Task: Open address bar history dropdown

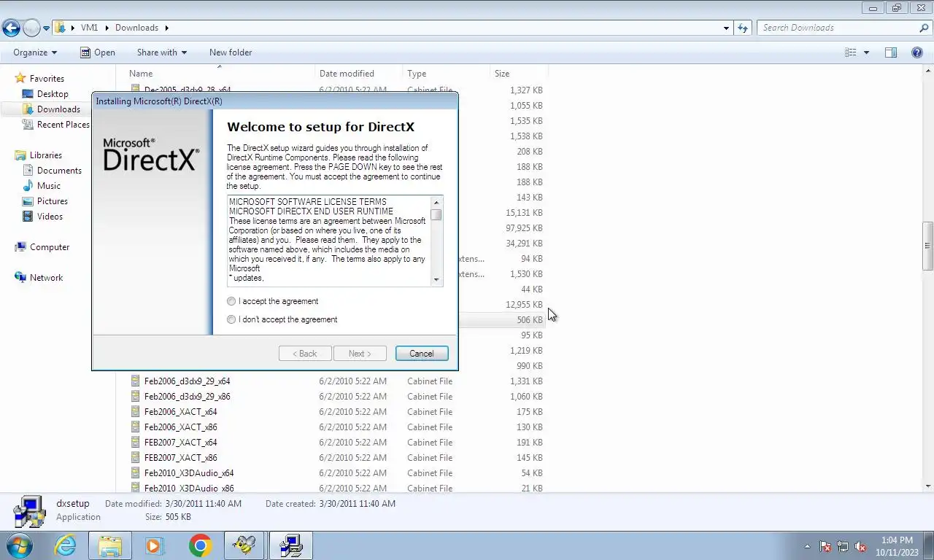Action: [726, 28]
